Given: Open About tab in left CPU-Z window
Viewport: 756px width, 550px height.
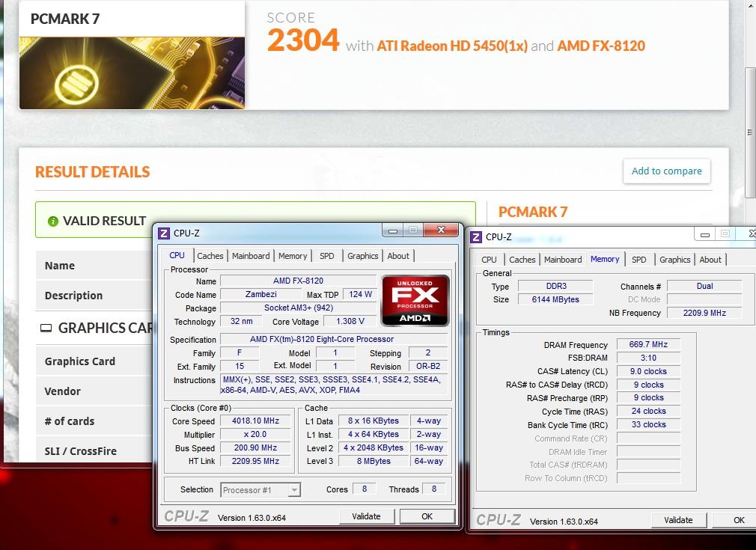Looking at the screenshot, I should (398, 256).
